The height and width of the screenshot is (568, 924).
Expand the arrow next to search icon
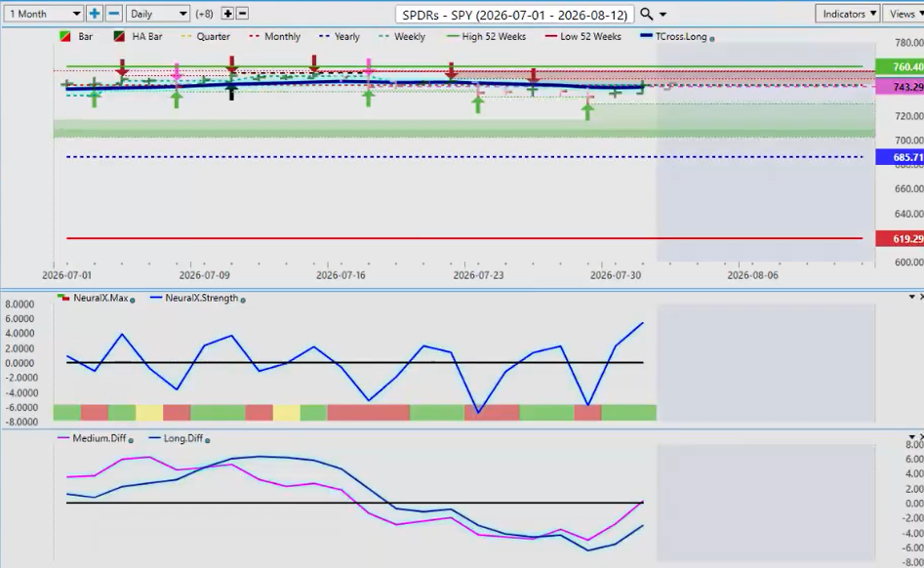663,14
